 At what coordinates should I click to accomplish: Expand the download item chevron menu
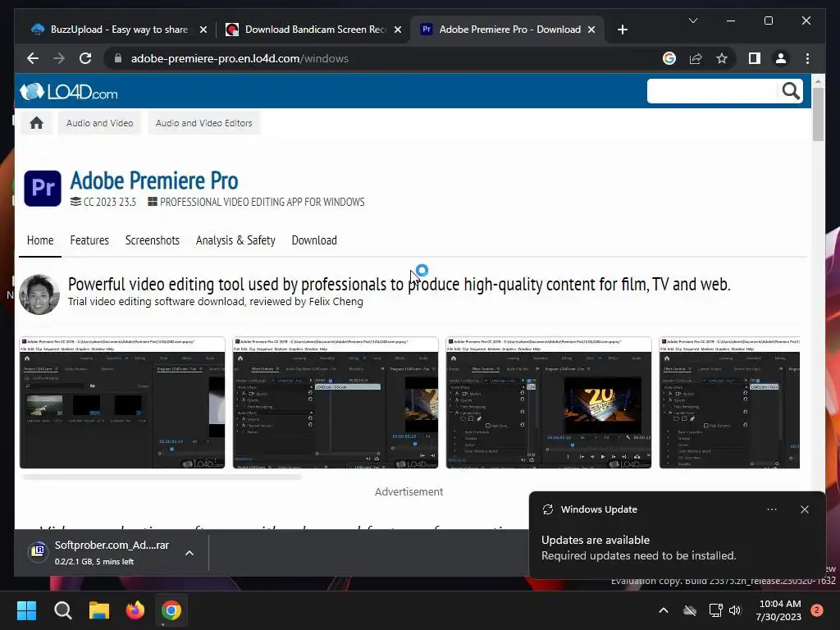[x=189, y=553]
